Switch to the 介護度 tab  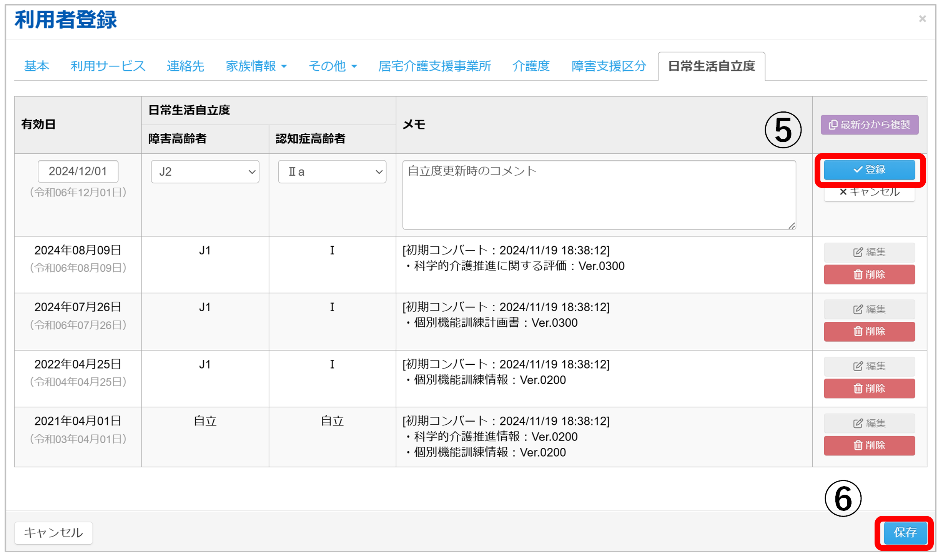531,66
